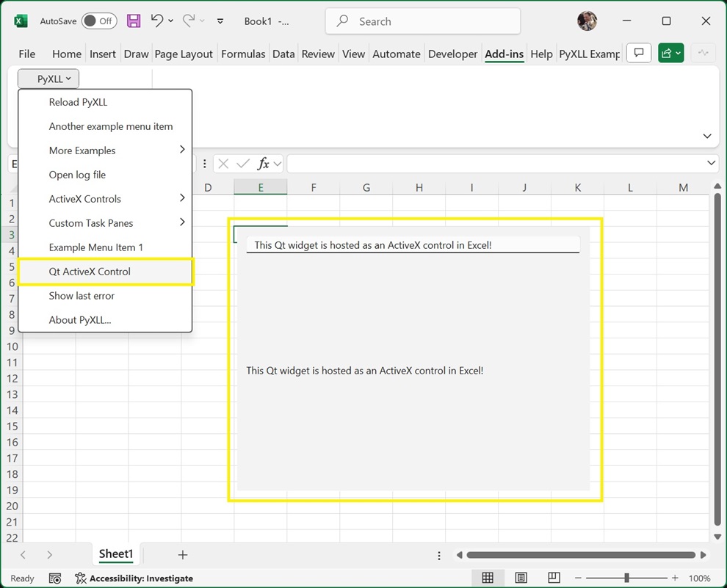Go to previous sheet arrow
This screenshot has height=588, width=727.
click(23, 555)
